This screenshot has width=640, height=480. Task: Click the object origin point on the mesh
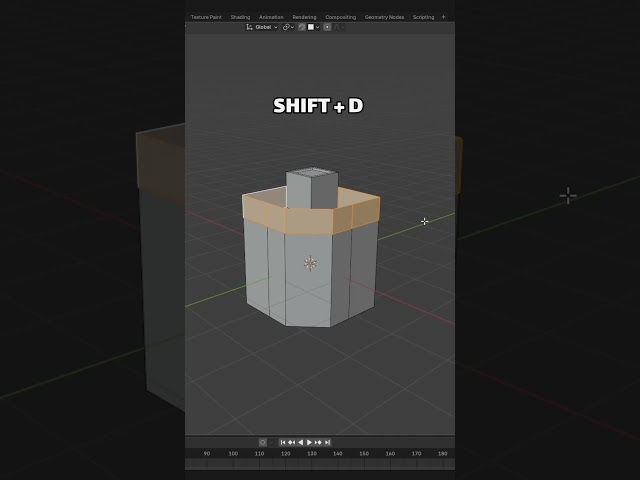310,263
